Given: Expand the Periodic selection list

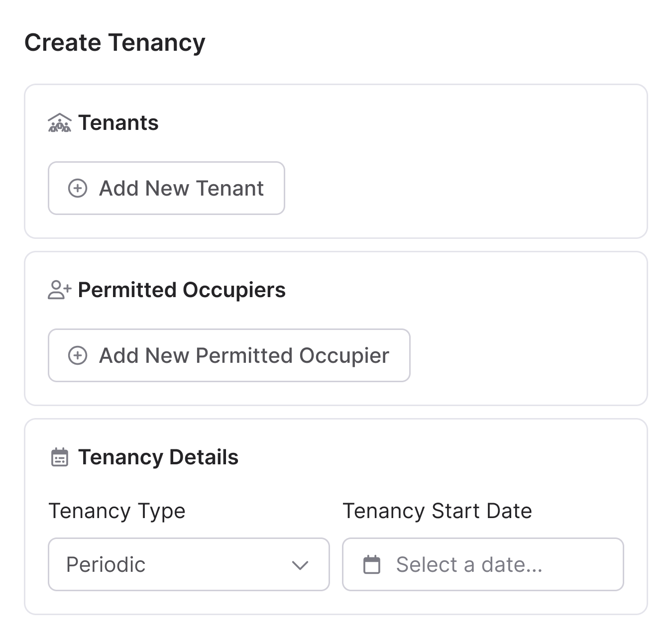Looking at the screenshot, I should [x=189, y=564].
